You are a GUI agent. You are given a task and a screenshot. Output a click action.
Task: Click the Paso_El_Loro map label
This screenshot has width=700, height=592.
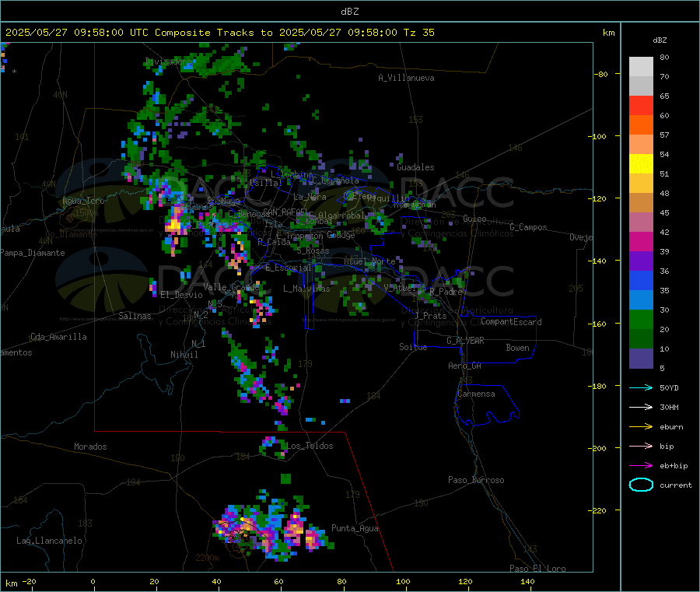coord(538,569)
